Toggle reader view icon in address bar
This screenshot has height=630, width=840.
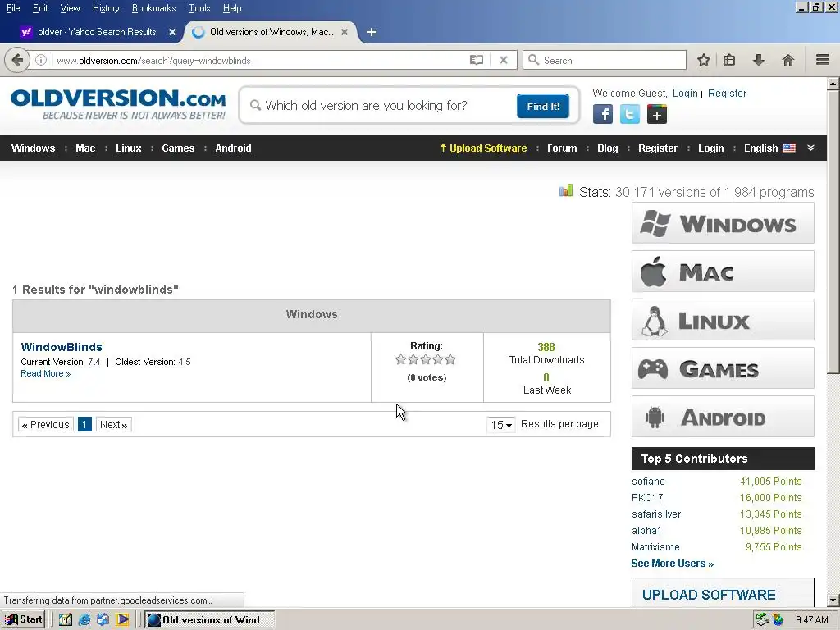click(x=477, y=60)
